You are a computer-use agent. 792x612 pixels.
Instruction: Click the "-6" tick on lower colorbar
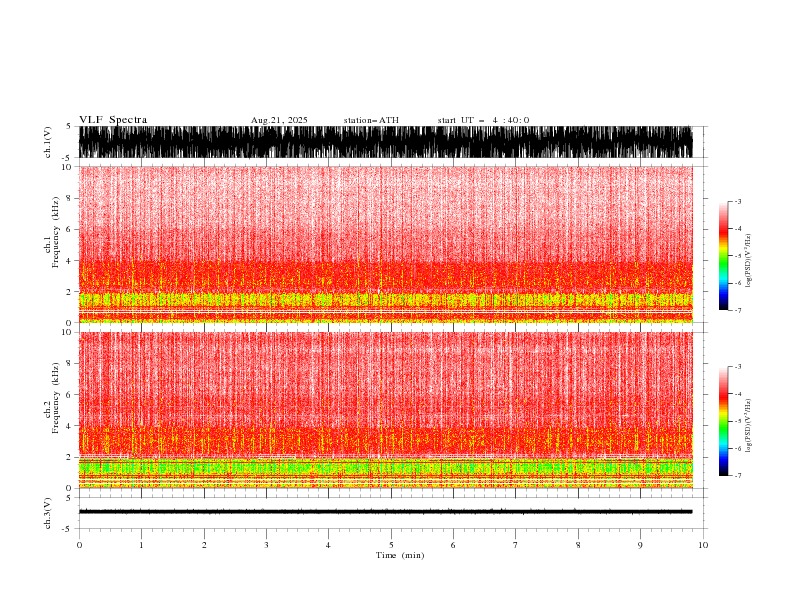coord(738,448)
